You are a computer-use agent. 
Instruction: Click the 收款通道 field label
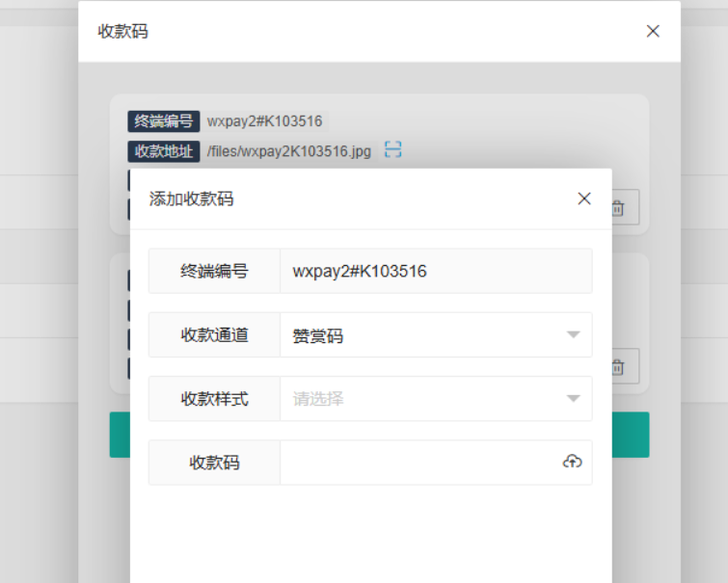(214, 335)
